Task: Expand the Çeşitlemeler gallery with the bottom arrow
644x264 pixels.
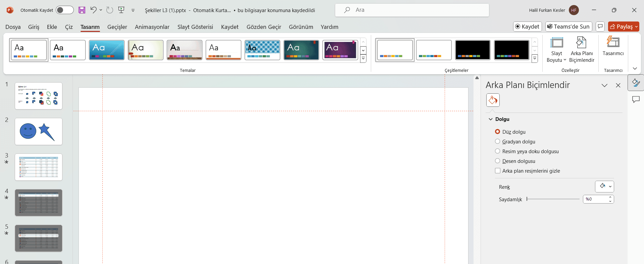Action: pyautogui.click(x=535, y=59)
